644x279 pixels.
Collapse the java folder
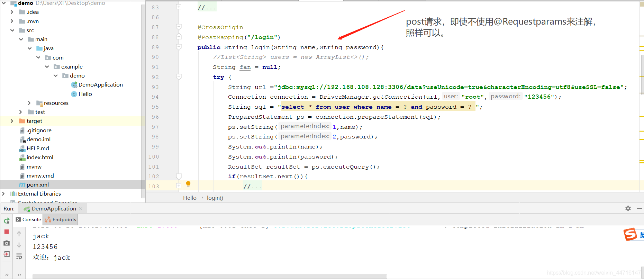coord(29,48)
